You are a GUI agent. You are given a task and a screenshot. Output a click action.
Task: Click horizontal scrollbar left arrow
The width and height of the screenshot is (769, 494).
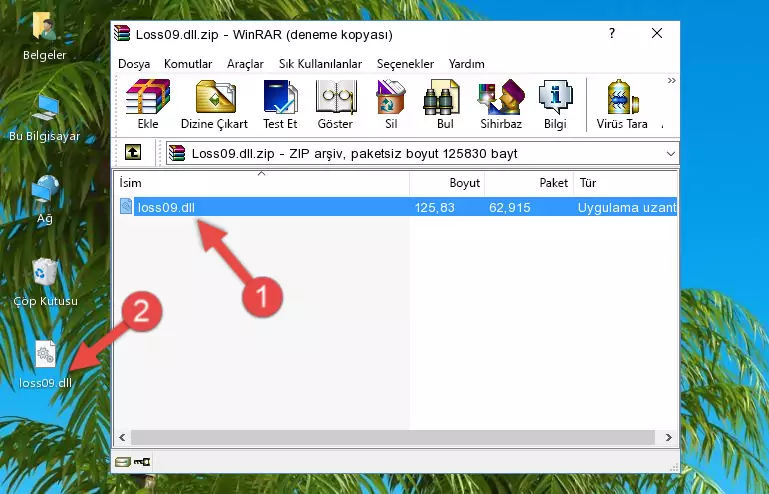pyautogui.click(x=122, y=437)
